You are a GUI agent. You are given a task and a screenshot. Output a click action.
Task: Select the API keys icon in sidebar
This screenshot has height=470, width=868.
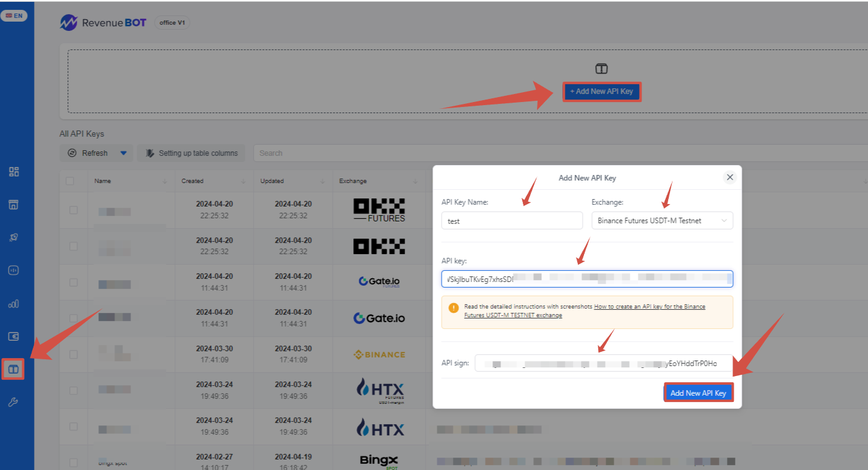14,369
